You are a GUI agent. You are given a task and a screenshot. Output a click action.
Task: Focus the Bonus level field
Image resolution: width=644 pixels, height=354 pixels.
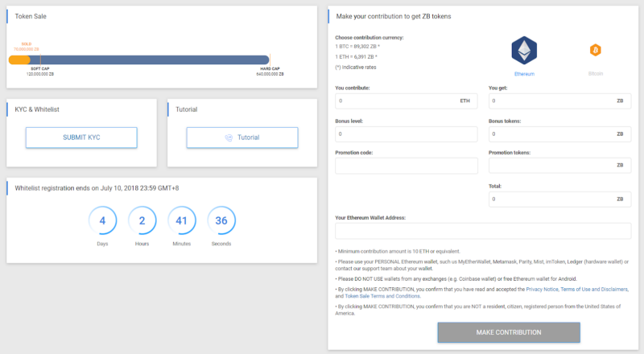(x=407, y=134)
